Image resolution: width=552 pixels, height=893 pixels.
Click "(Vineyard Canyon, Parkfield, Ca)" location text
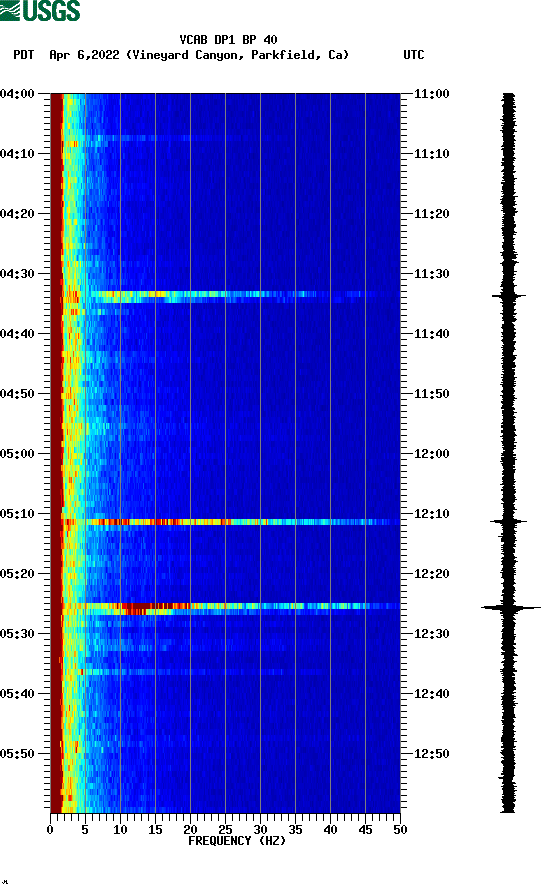point(238,55)
